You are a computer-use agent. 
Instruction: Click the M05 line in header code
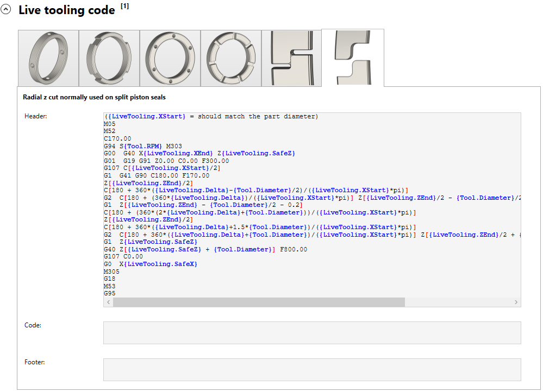coord(110,124)
